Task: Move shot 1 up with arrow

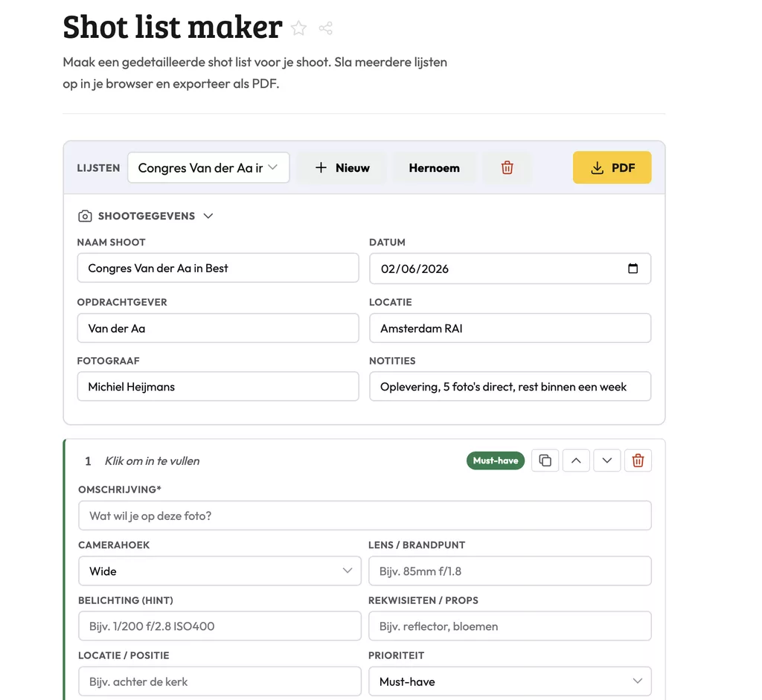Action: (576, 460)
